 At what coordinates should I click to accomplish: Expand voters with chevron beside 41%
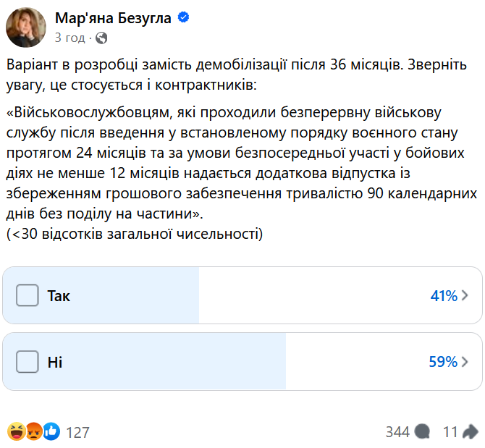pos(465,295)
